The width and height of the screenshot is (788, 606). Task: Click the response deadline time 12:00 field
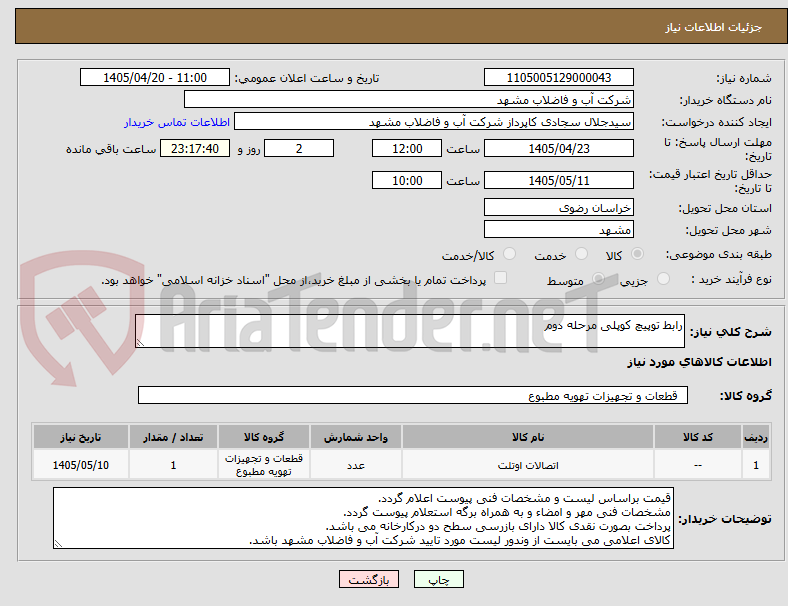(407, 149)
